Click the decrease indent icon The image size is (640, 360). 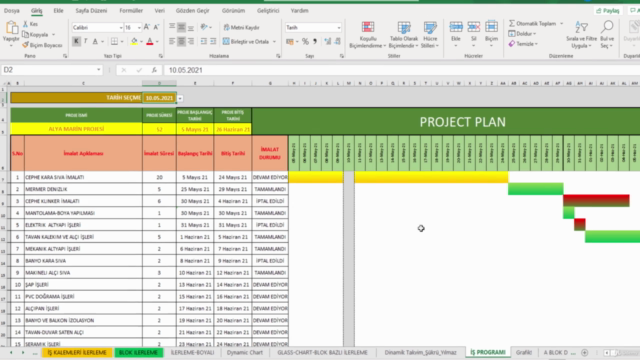[x=204, y=41]
